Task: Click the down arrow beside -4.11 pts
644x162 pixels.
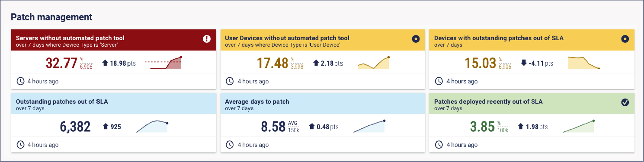Action: (524, 63)
